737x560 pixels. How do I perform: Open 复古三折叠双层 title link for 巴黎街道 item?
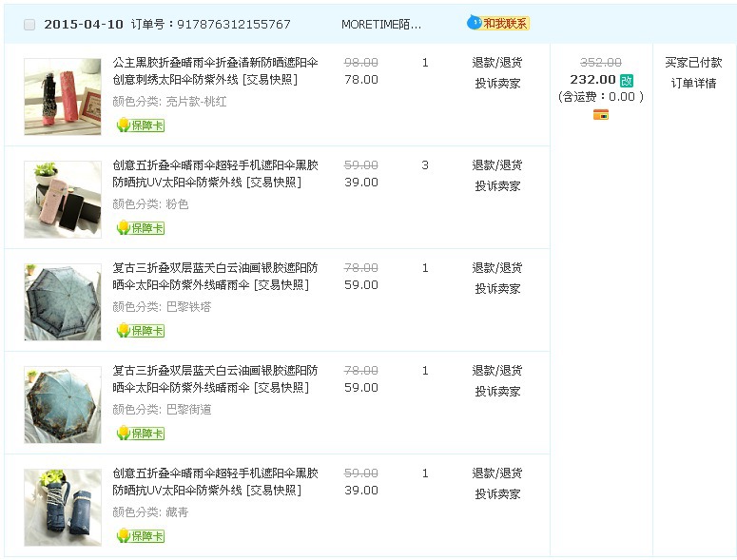(x=215, y=378)
